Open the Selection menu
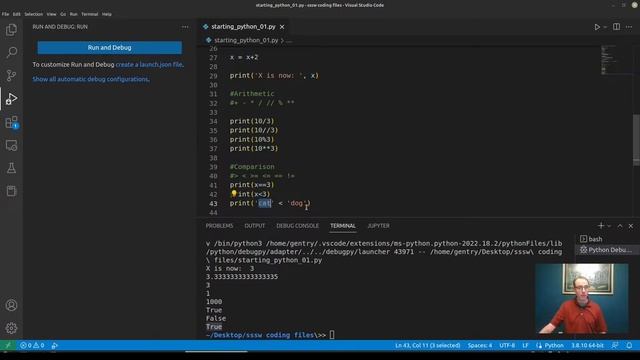 [x=33, y=14]
